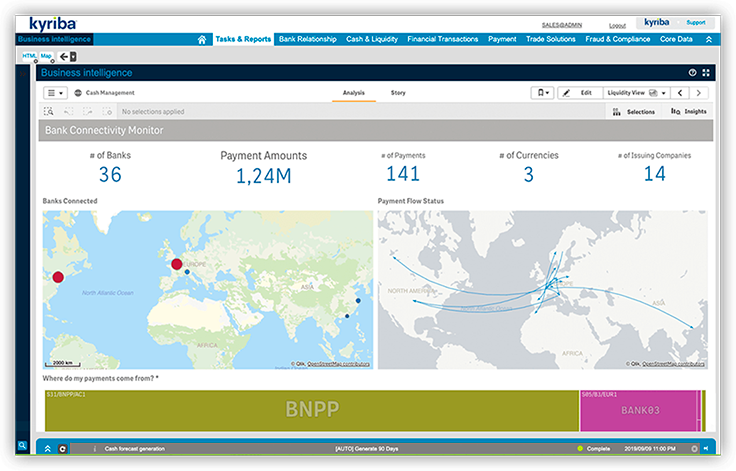Click the large red Europe bubble on map

pos(177,264)
